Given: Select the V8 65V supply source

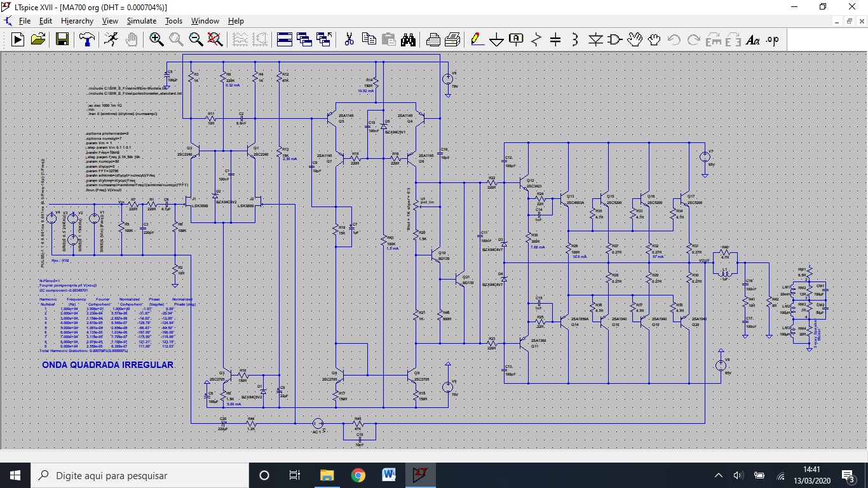Looking at the screenshot, I should (721, 365).
